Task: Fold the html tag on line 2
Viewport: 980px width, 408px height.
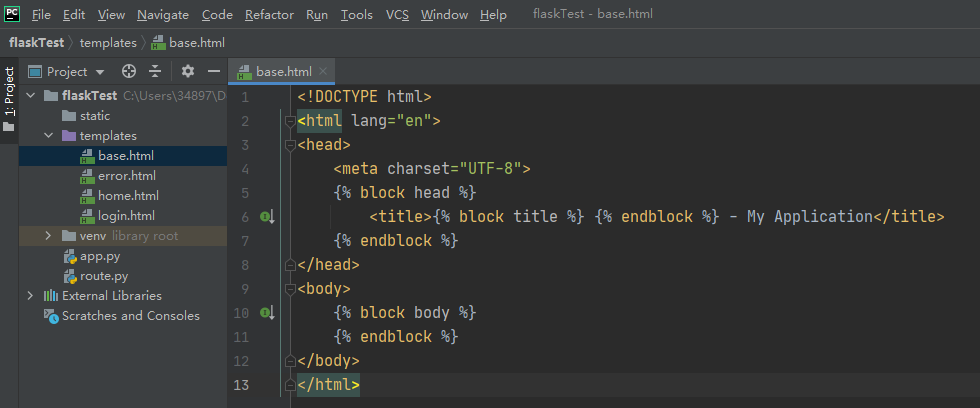Action: tap(290, 121)
